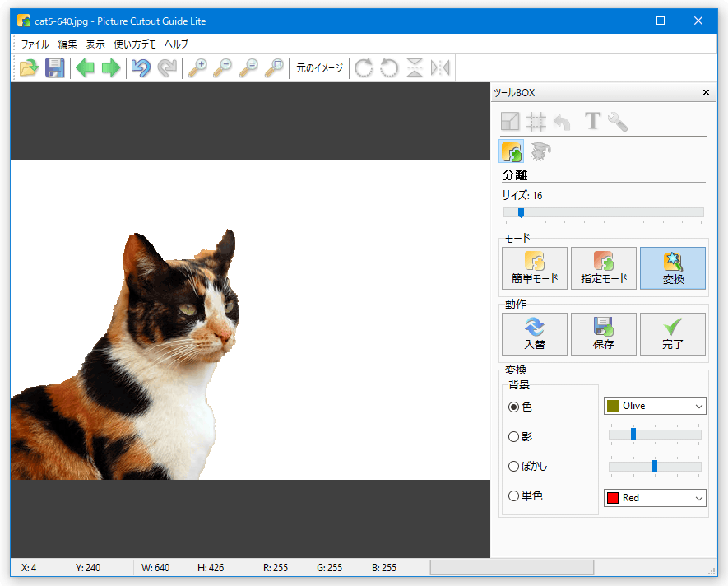Click the progress bar in the status bar
Screen dimensions: 728x586
point(512,567)
